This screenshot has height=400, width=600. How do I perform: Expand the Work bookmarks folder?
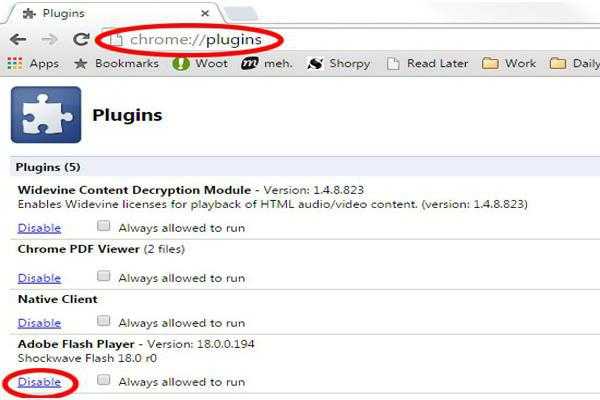509,64
